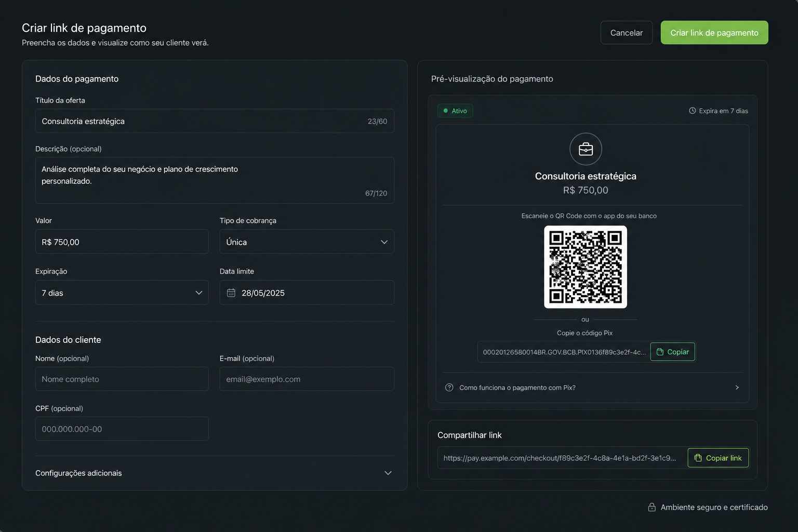
Task: Click the preview price R$ 750,00
Action: (x=586, y=190)
